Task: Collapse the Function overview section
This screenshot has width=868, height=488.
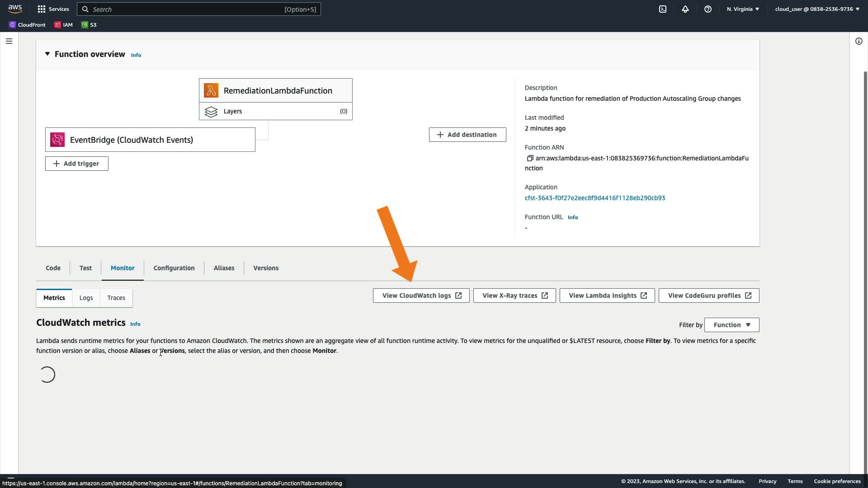Action: 47,54
